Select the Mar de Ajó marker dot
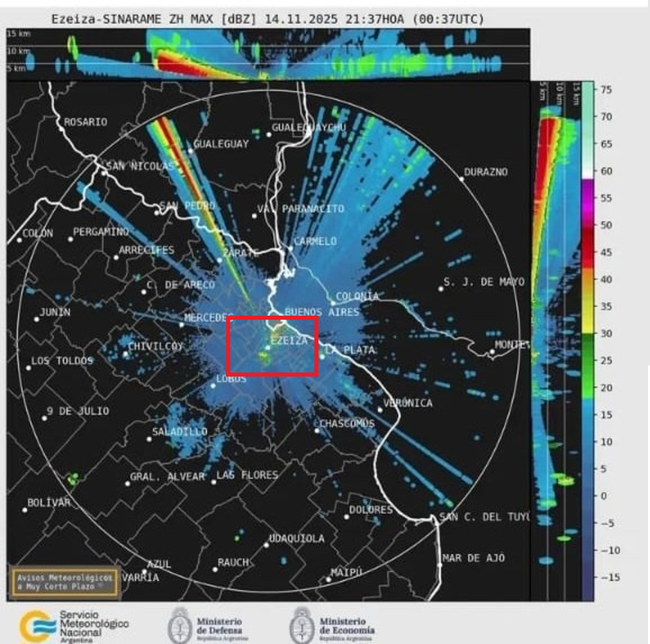Screen dimensions: 650x644 tap(440, 564)
